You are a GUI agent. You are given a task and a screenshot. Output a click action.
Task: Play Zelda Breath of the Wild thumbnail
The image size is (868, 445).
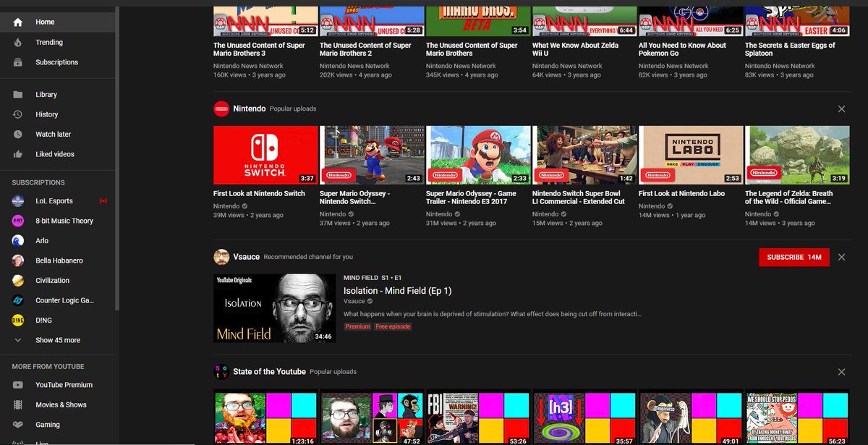pos(797,155)
